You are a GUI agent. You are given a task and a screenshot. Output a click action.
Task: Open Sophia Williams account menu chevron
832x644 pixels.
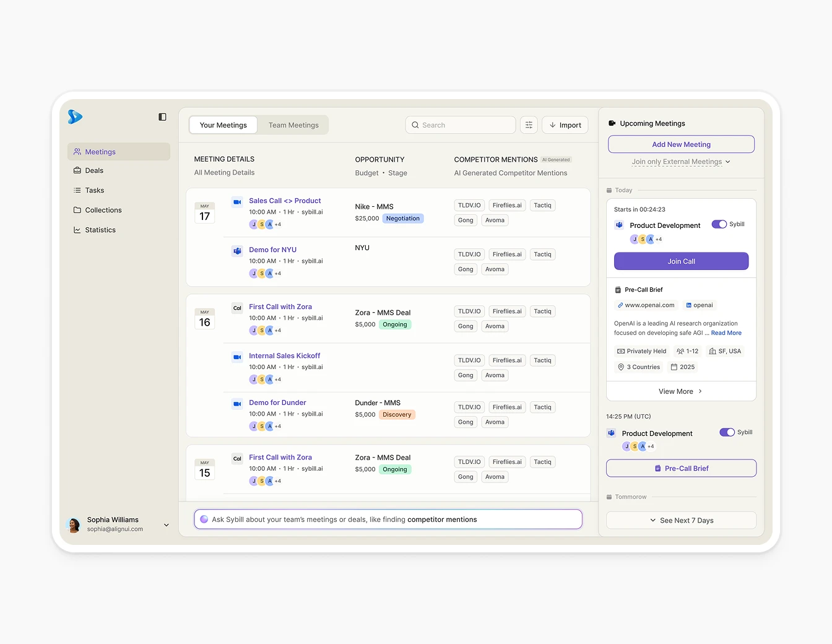pyautogui.click(x=166, y=525)
